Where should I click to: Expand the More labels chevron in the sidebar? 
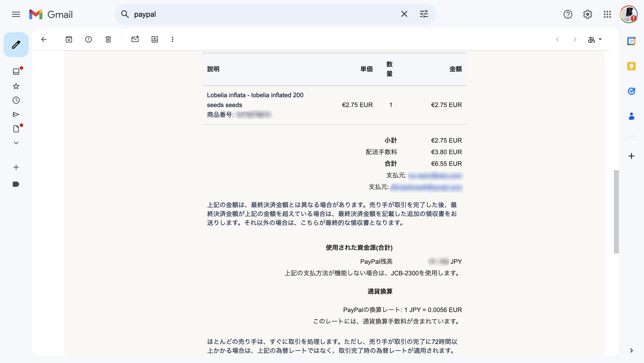16,143
